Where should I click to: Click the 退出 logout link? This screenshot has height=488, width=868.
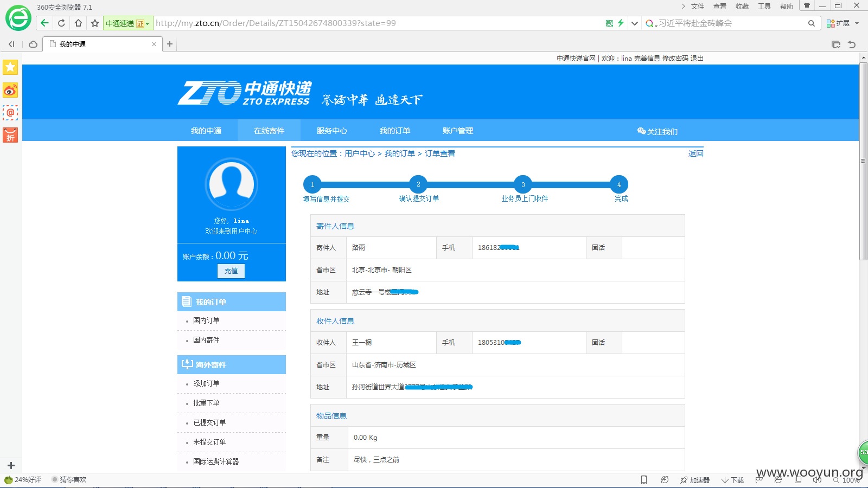697,59
